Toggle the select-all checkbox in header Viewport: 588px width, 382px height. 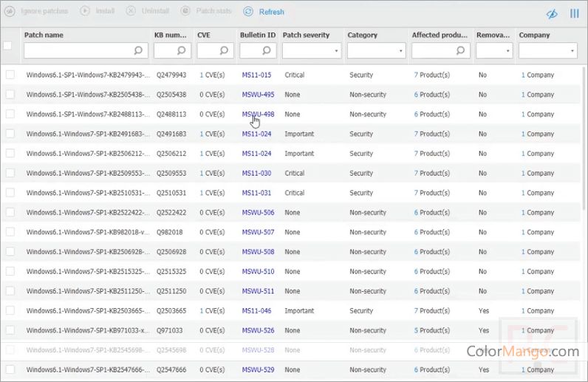(x=8, y=45)
